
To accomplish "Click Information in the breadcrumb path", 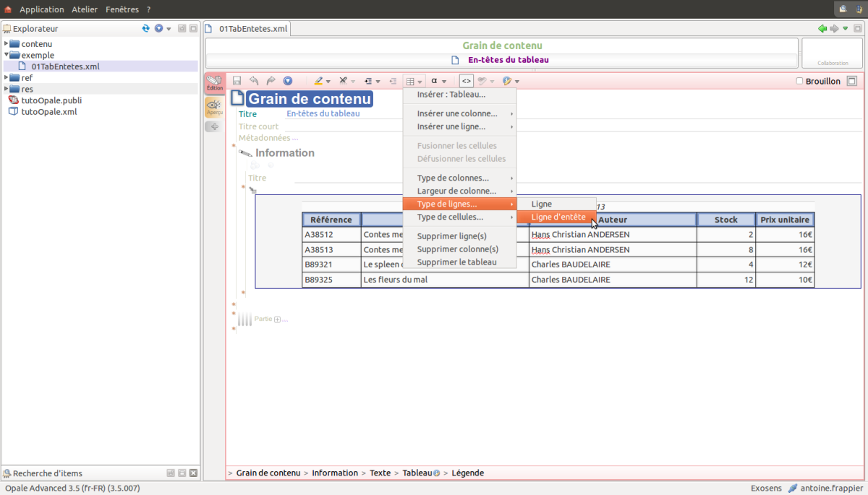I will point(335,473).
